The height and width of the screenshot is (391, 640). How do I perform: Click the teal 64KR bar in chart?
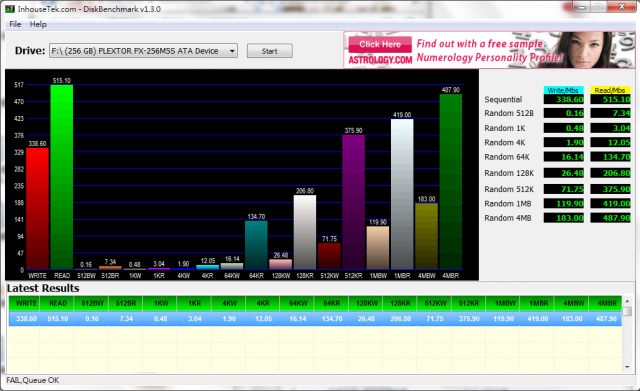pos(256,245)
